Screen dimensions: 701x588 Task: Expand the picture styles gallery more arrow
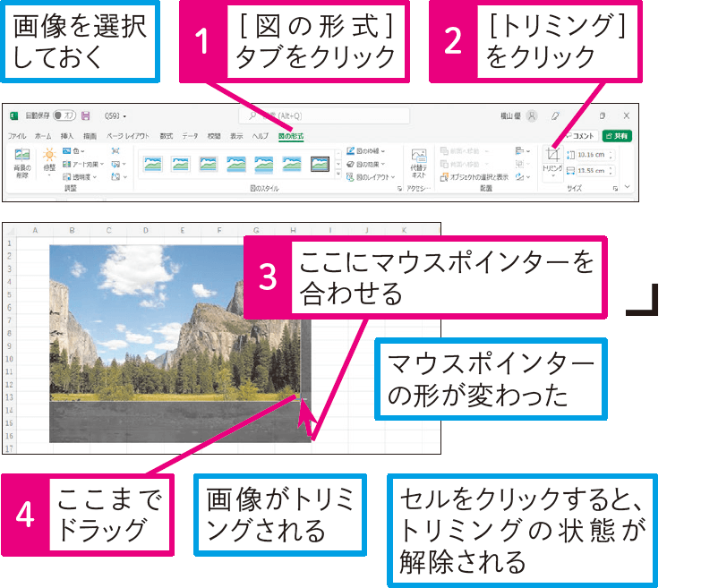point(338,175)
